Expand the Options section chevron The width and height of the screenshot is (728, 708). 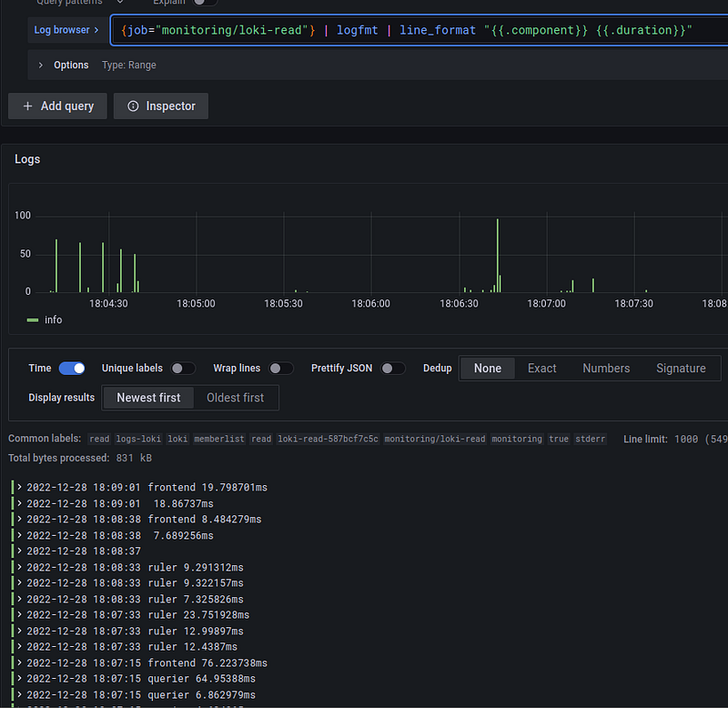tap(41, 65)
